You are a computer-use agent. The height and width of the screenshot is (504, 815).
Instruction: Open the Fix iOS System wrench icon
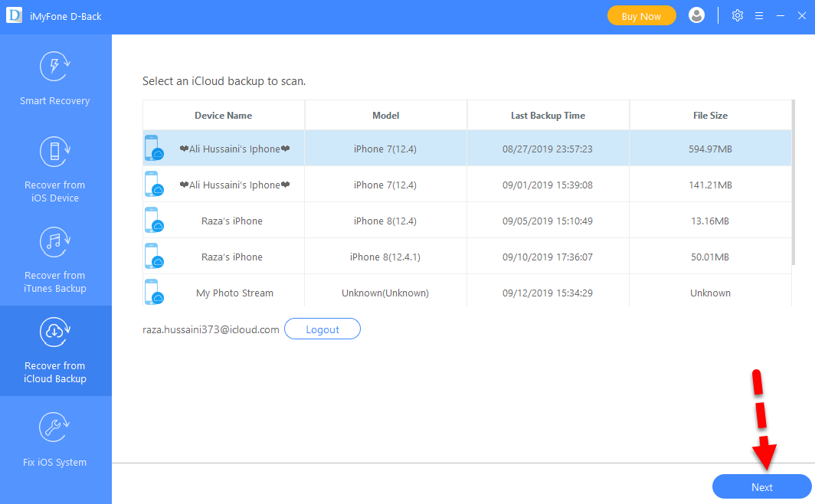tap(55, 427)
